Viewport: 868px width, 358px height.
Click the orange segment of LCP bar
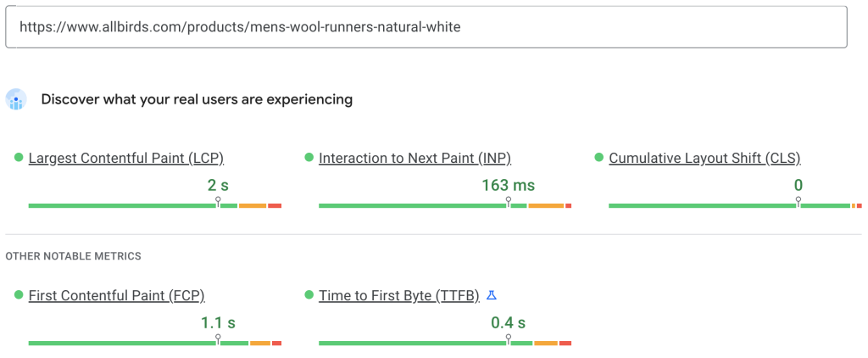tap(253, 205)
